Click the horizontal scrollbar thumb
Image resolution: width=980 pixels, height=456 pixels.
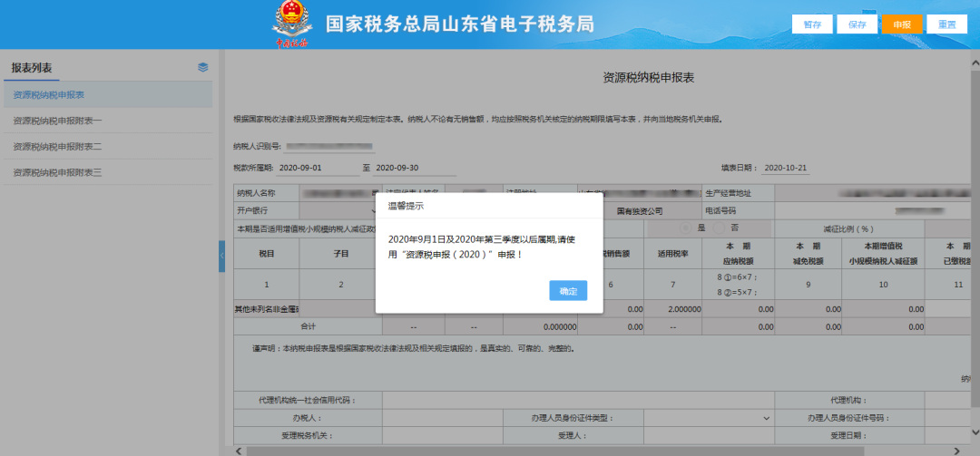click(x=555, y=451)
